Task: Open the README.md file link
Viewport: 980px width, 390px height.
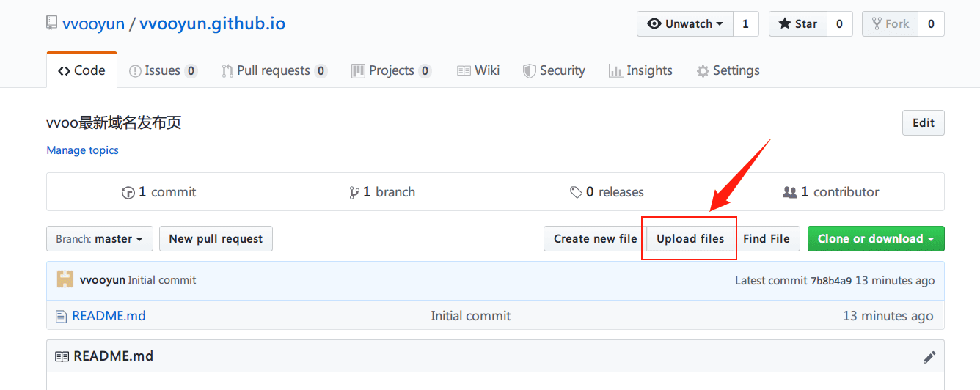Action: click(x=109, y=317)
